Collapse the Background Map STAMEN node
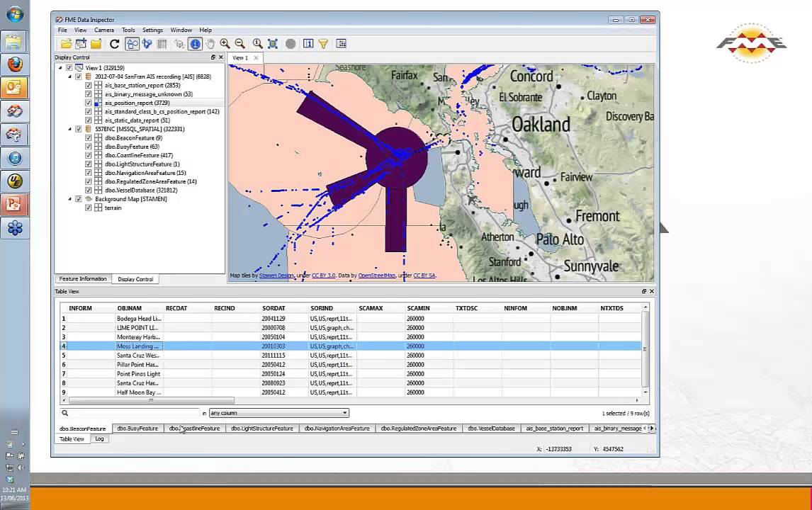 tap(70, 199)
